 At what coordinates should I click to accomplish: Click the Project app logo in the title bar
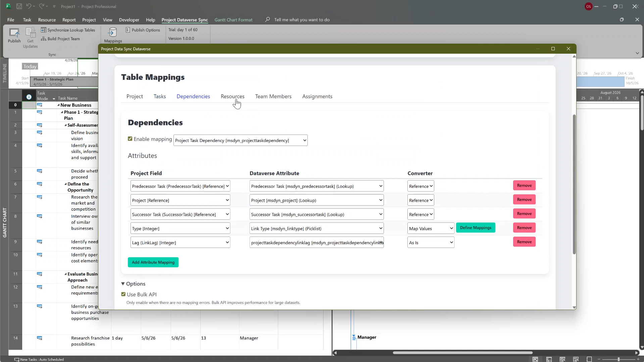(x=8, y=6)
